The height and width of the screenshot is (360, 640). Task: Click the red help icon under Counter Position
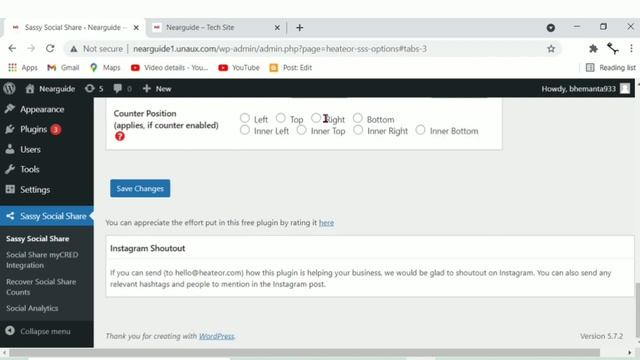click(x=120, y=136)
